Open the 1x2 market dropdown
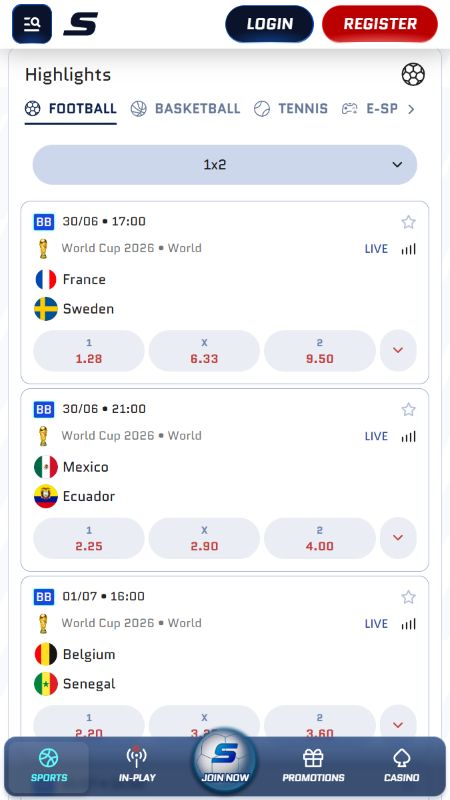Viewport: 450px width, 800px height. tap(225, 164)
